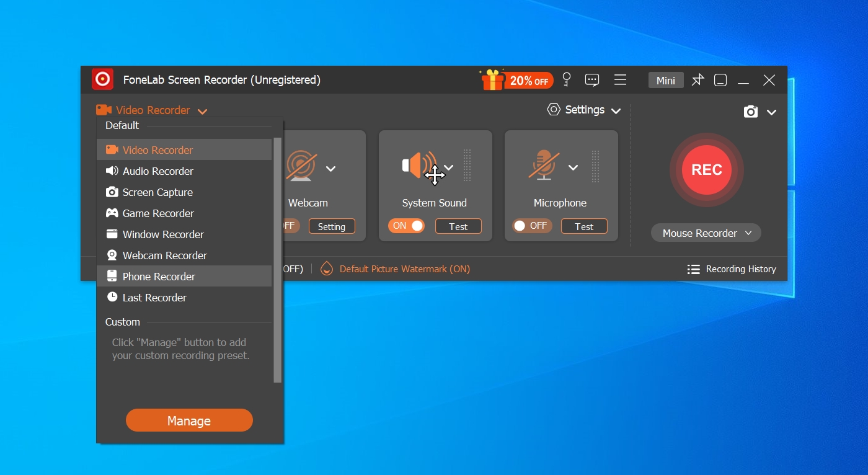Select Video Recorder from the list
The image size is (868, 475).
pyautogui.click(x=184, y=149)
